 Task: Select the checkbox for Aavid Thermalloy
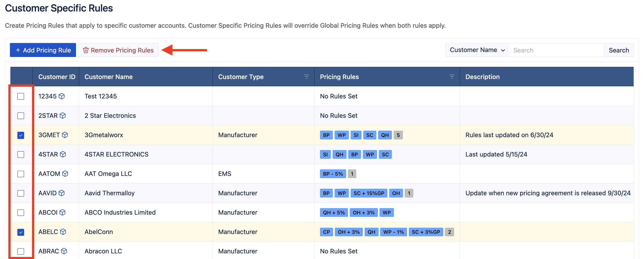point(21,193)
